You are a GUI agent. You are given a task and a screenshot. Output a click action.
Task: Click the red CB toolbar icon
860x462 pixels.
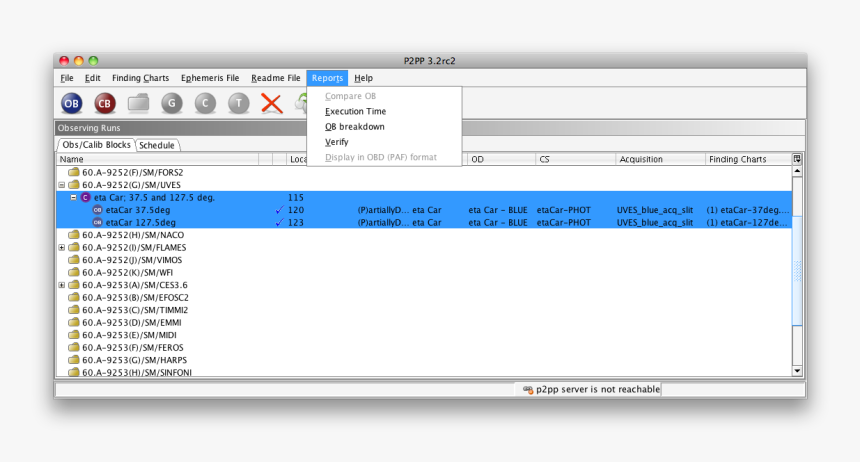[105, 103]
